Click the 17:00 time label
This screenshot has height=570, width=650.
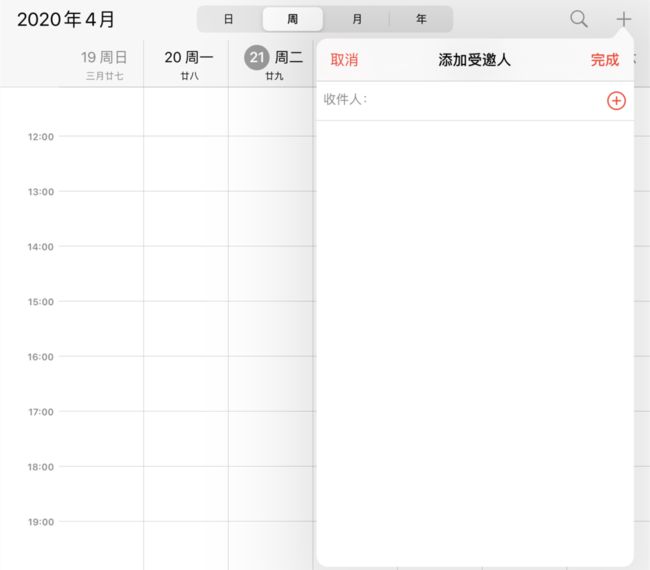click(x=41, y=412)
